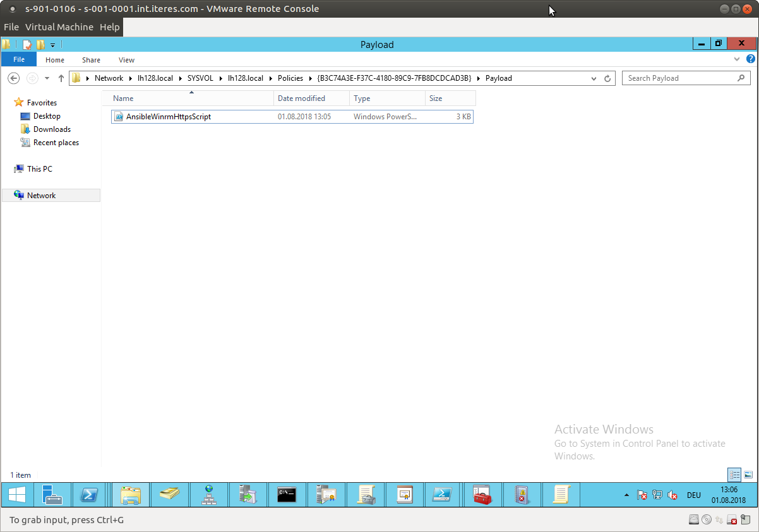
Task: Sort by Date modified column header
Action: coord(312,98)
